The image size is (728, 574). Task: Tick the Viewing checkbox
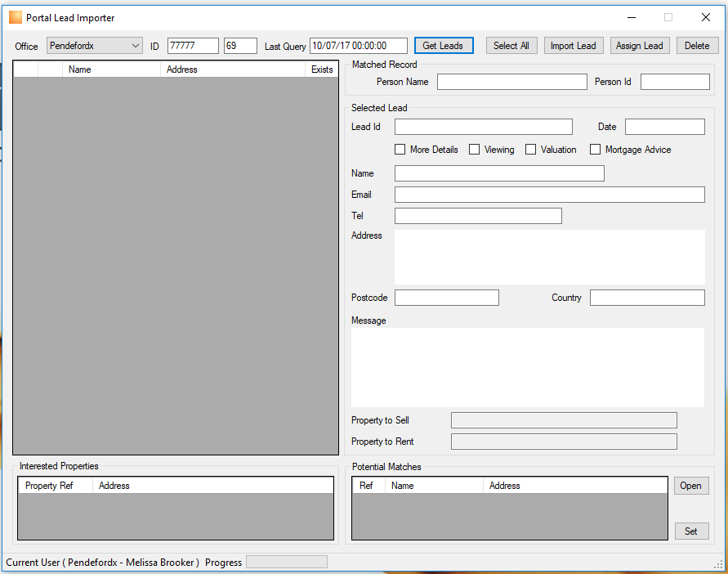point(474,149)
